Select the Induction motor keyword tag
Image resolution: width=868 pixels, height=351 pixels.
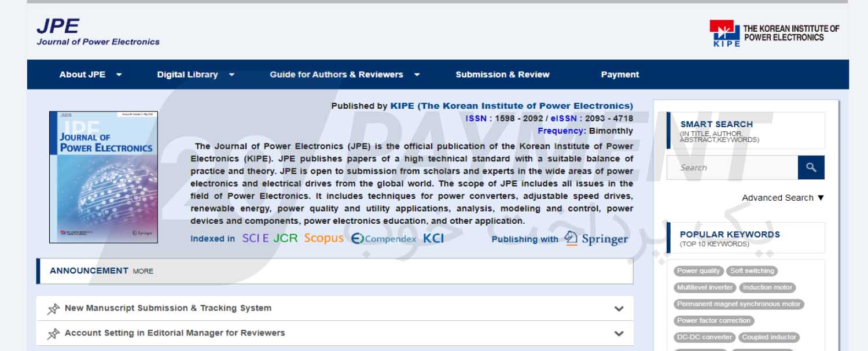pos(768,287)
